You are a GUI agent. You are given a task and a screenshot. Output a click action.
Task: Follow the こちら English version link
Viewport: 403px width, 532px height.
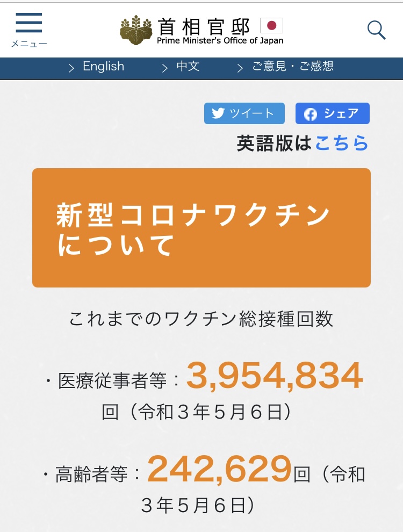click(342, 143)
